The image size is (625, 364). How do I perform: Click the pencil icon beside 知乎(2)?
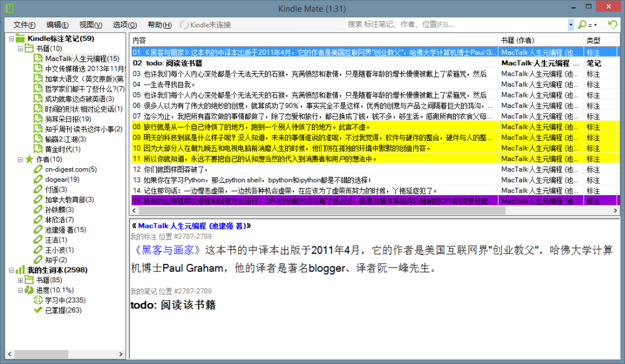click(x=38, y=260)
